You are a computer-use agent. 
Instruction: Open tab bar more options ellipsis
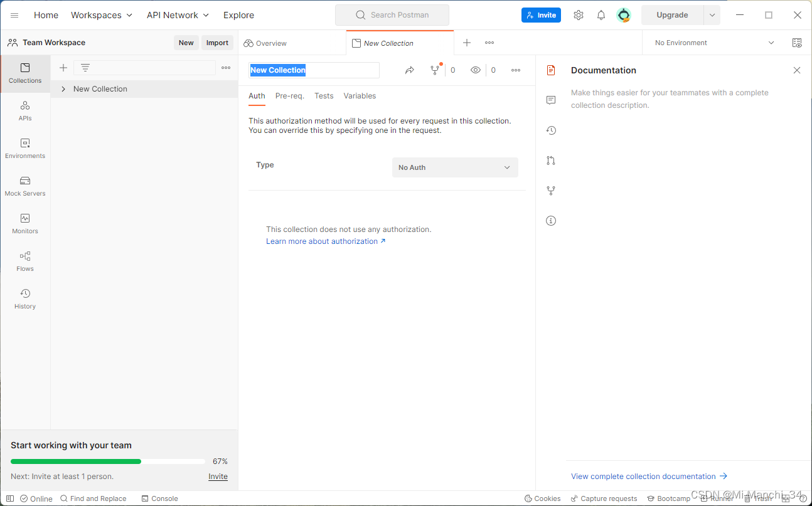point(489,43)
